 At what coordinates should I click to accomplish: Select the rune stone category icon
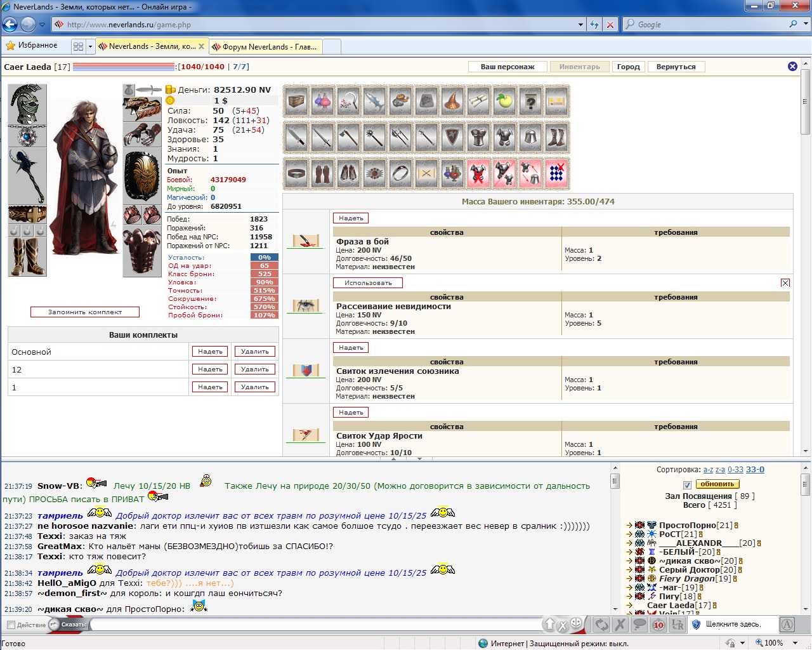pos(426,102)
